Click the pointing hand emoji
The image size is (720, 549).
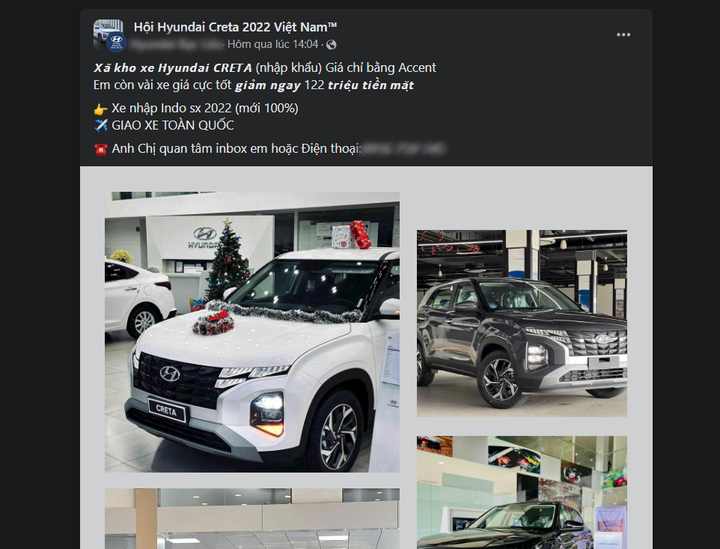pyautogui.click(x=100, y=109)
